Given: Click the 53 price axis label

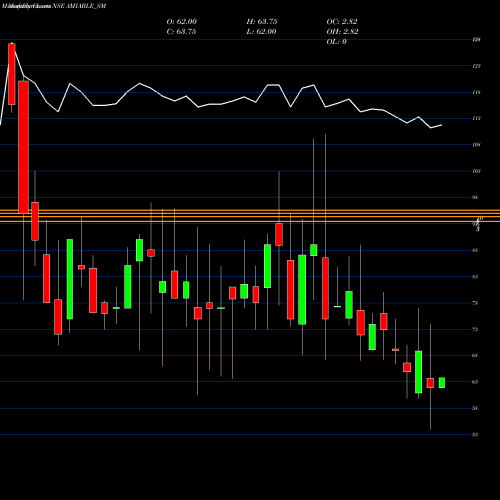Looking at the screenshot, I should pyautogui.click(x=475, y=435).
